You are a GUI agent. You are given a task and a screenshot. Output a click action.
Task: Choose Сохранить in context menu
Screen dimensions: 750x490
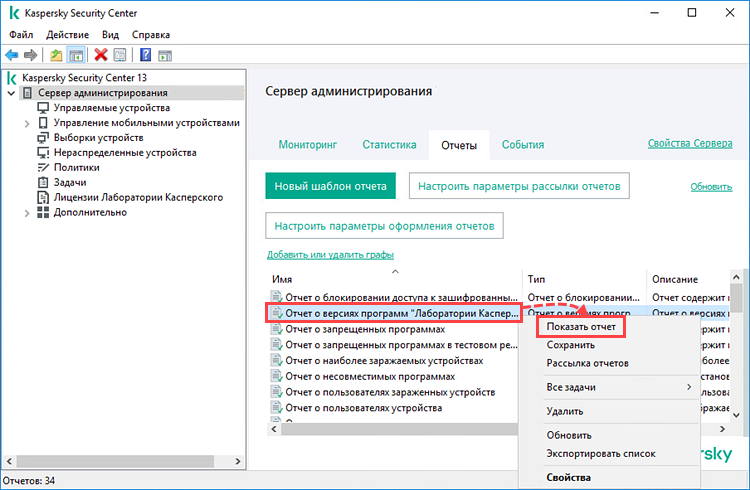click(571, 345)
